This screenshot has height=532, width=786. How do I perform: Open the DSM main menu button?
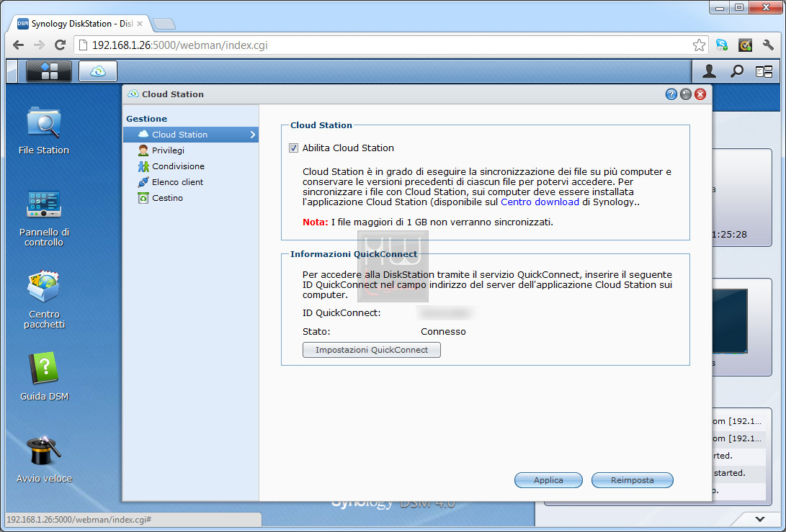click(x=48, y=71)
